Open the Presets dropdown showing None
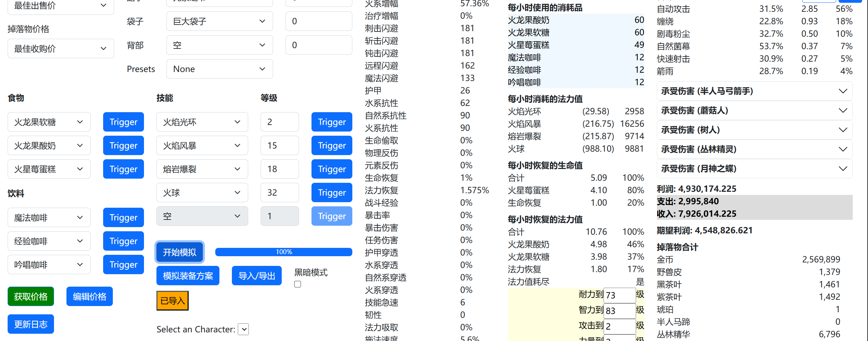Screen dimensions: 868x341 (x=219, y=69)
